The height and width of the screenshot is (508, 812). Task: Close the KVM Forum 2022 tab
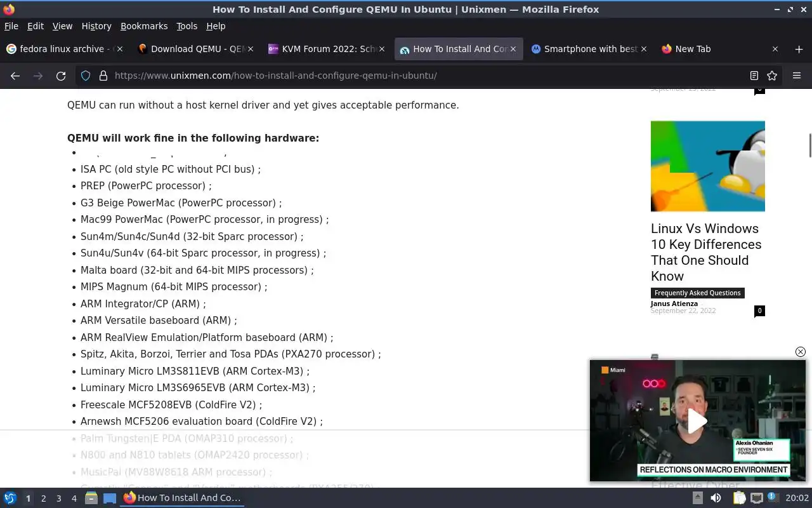381,49
